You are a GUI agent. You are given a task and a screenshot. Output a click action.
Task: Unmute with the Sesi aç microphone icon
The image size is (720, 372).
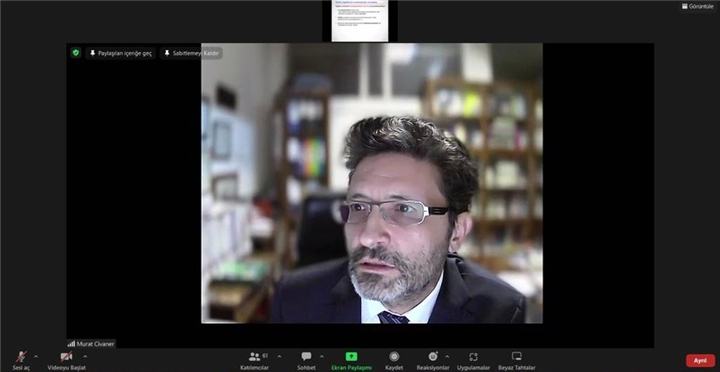pyautogui.click(x=21, y=357)
